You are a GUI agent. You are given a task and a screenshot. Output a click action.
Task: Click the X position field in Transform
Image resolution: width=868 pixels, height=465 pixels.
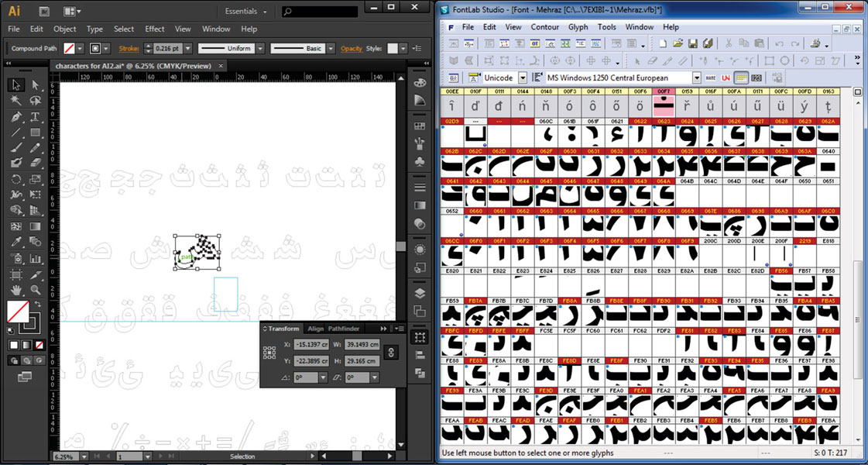[x=310, y=344]
